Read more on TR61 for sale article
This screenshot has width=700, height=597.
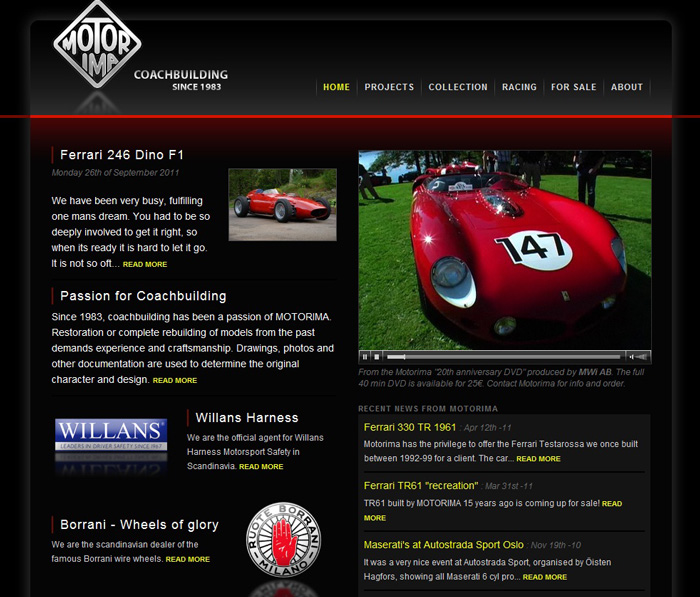612,504
